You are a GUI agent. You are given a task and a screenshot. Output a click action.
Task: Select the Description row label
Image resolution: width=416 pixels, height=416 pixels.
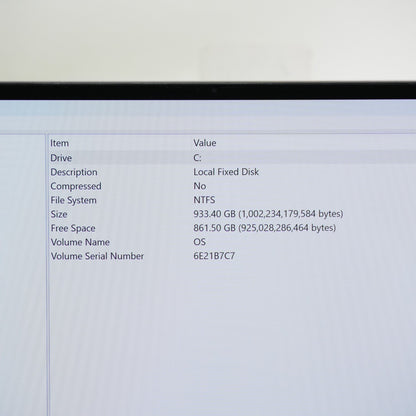tap(74, 172)
